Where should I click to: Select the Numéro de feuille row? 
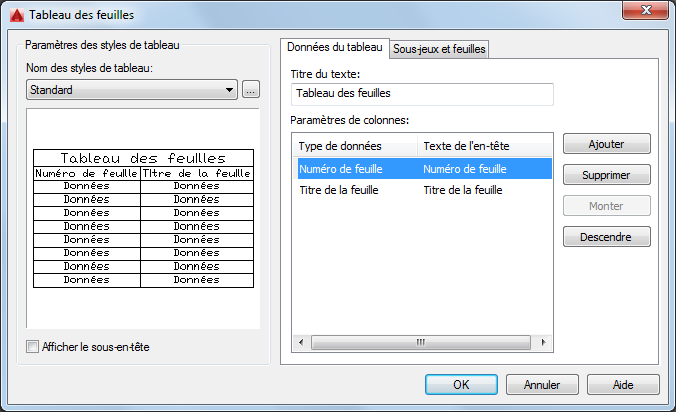pyautogui.click(x=424, y=169)
